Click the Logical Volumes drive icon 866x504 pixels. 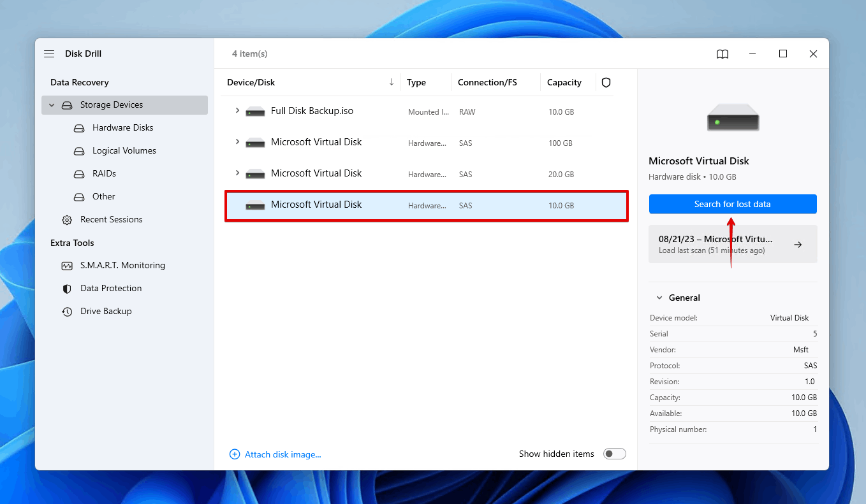(x=79, y=151)
